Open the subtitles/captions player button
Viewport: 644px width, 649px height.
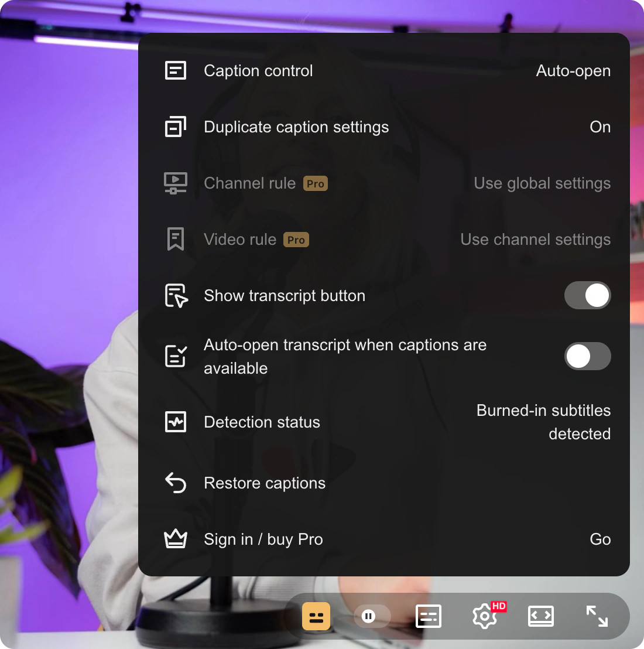pos(428,616)
